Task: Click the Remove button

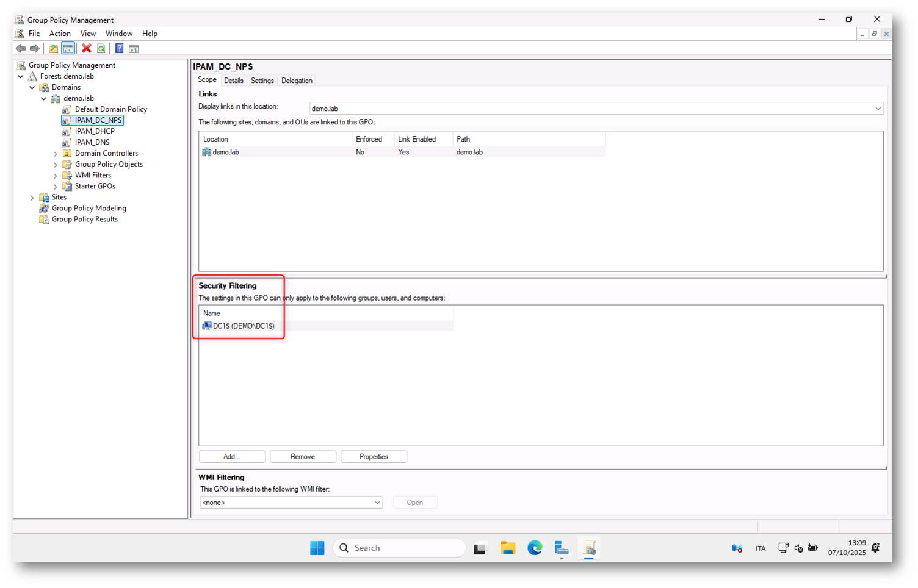Action: click(x=303, y=456)
